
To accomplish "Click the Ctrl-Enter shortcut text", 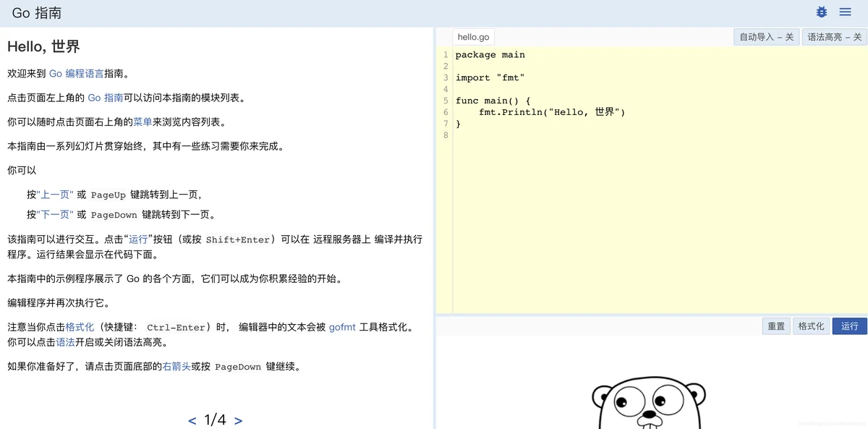I will (x=176, y=328).
